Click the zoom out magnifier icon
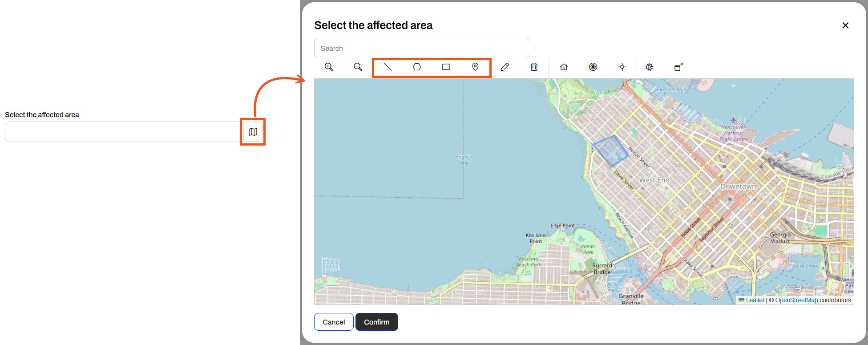 (358, 67)
